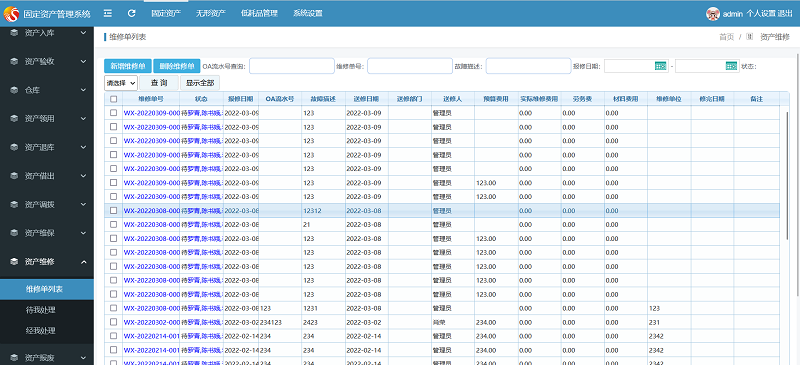Click the 固定资产管理系统 logo icon

tap(11, 14)
